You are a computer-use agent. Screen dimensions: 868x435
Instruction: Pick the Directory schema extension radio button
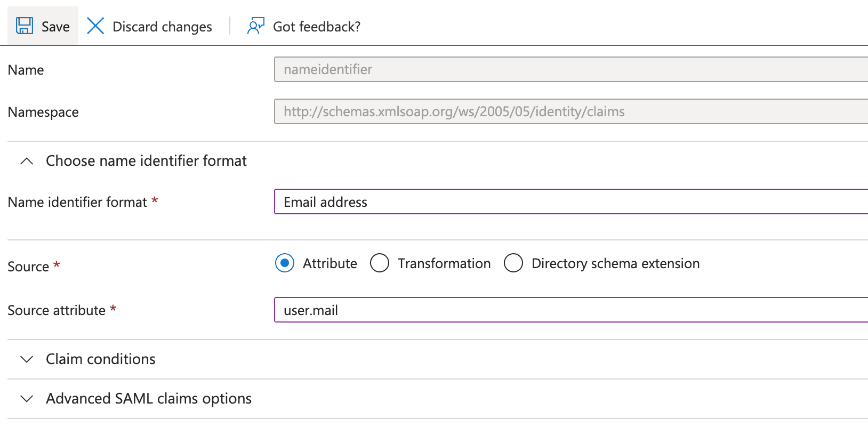click(513, 263)
